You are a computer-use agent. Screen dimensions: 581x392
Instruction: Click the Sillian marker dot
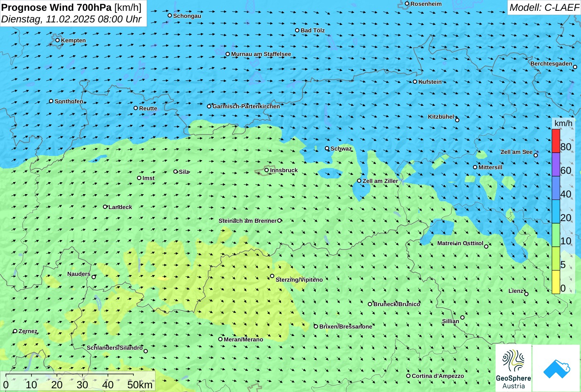(462, 318)
